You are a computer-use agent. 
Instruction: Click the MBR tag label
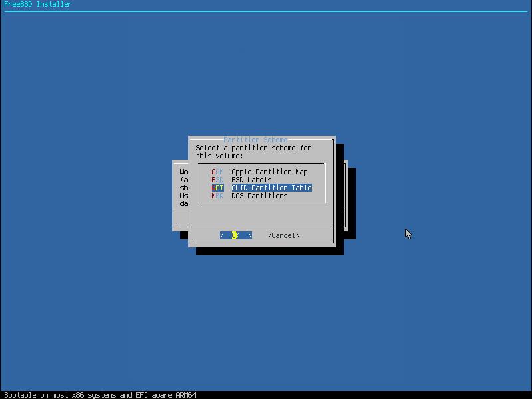coord(217,196)
